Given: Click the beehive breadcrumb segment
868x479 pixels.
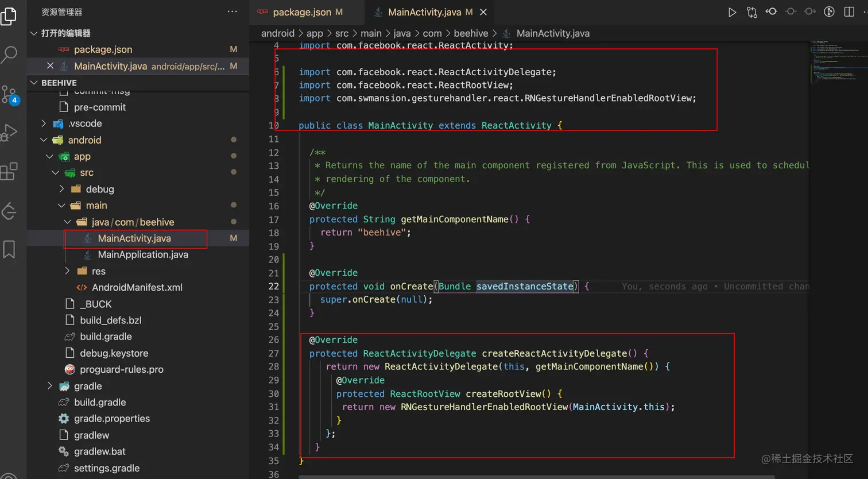Looking at the screenshot, I should (471, 33).
